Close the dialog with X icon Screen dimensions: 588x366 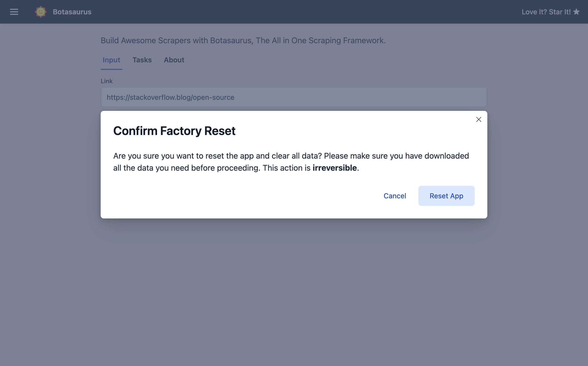[479, 119]
